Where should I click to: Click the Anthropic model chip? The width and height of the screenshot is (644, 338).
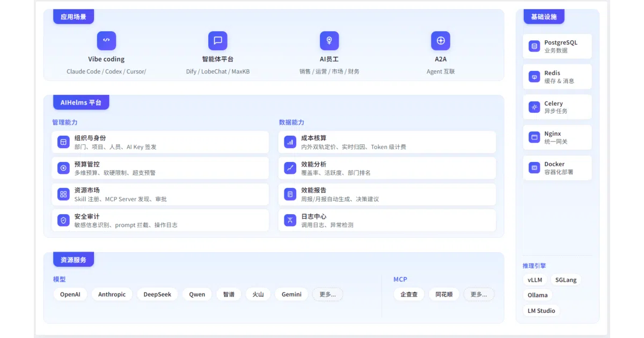[x=112, y=294]
